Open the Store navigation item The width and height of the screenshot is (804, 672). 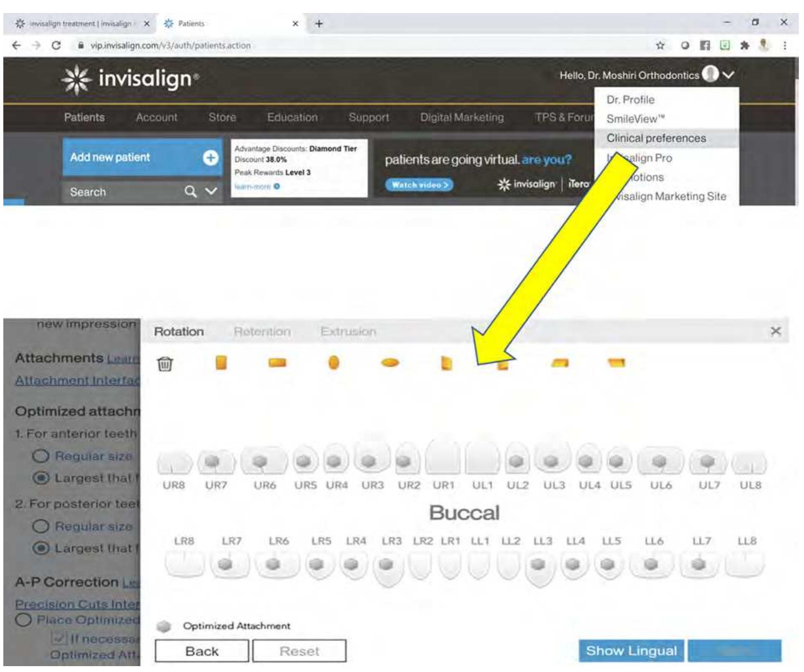pyautogui.click(x=222, y=117)
